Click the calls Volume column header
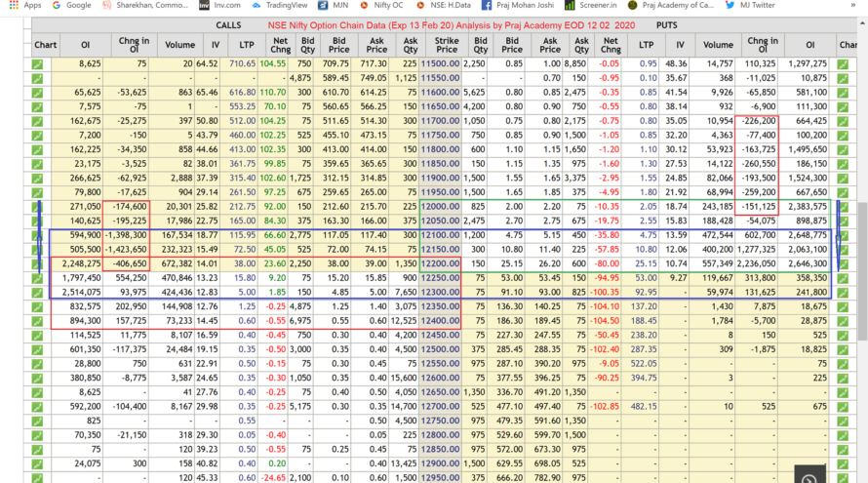Viewport: 868px width, 483px height. 179,45
